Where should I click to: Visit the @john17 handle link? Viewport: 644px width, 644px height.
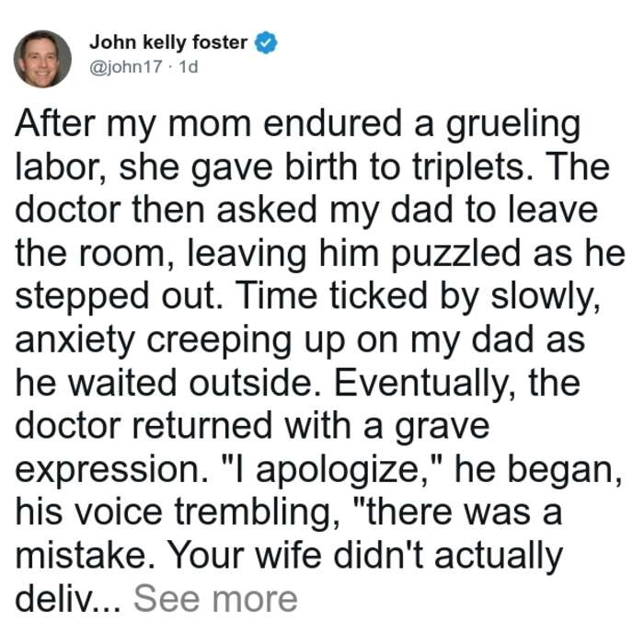[x=126, y=66]
